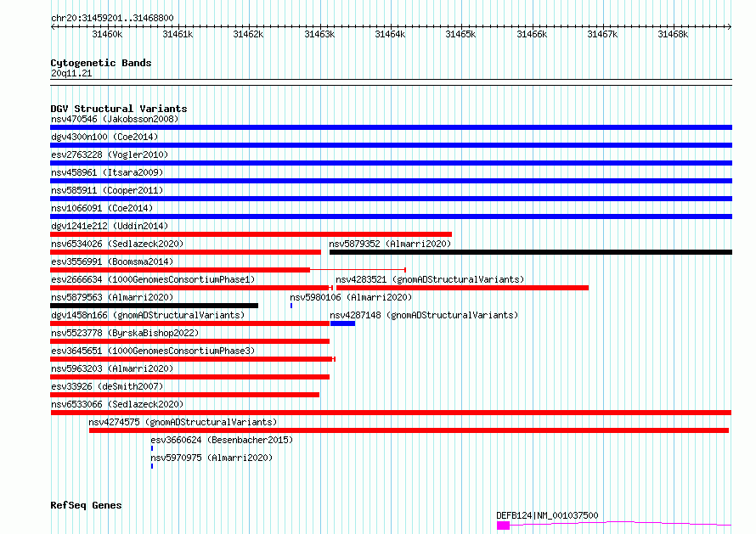
Task: Open nsv6533066 (Sedlazeck2020) label
Action: click(117, 404)
